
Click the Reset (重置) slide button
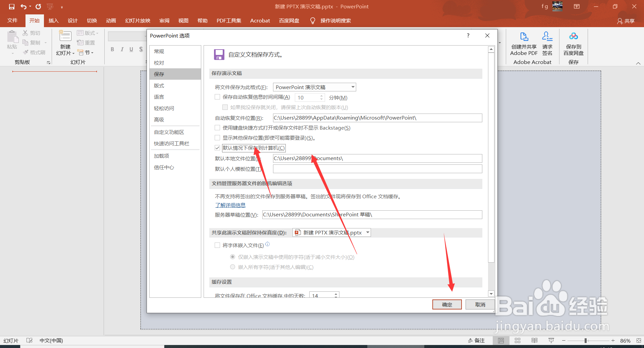coord(86,43)
